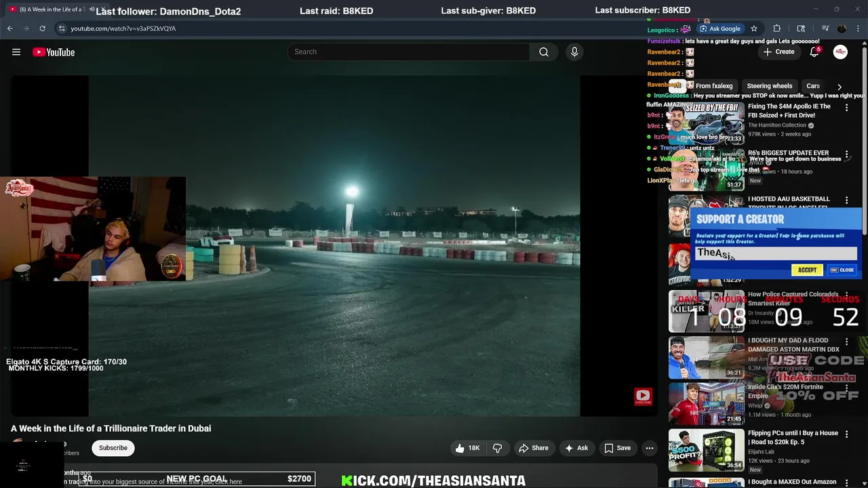868x488 pixels.
Task: Share the video
Action: pos(533,448)
